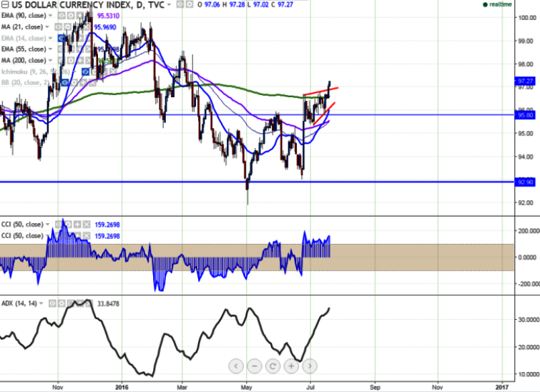540x392 pixels.
Task: Expand the MA (200, close) dropdown arrow
Action: tap(50, 61)
